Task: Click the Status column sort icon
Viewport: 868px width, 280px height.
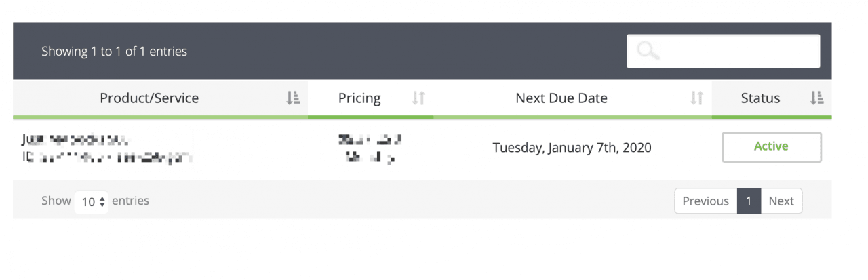Action: pyautogui.click(x=816, y=98)
